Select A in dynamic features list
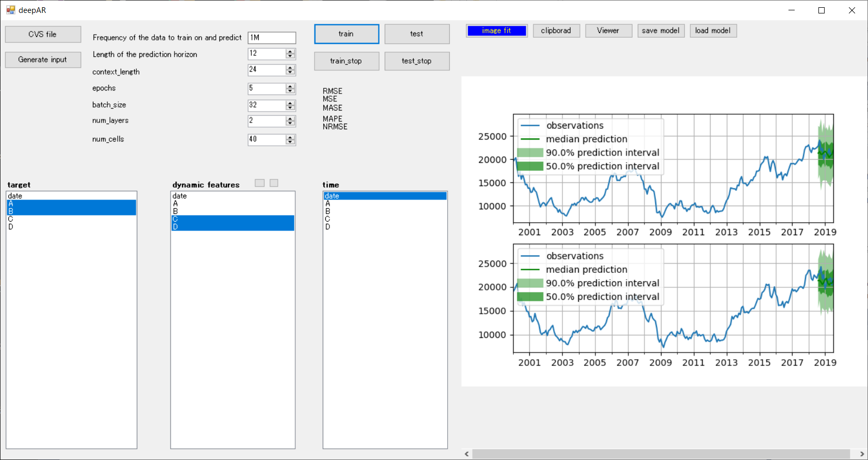Viewport: 868px width, 460px height. (x=233, y=204)
